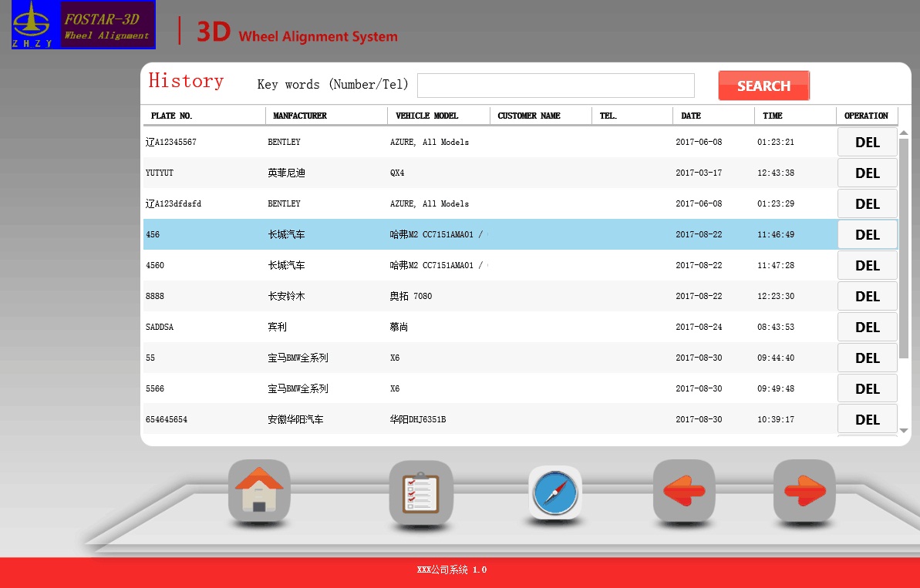Delete the YUTYUT plate record
Image resolution: width=920 pixels, height=588 pixels.
coord(867,173)
